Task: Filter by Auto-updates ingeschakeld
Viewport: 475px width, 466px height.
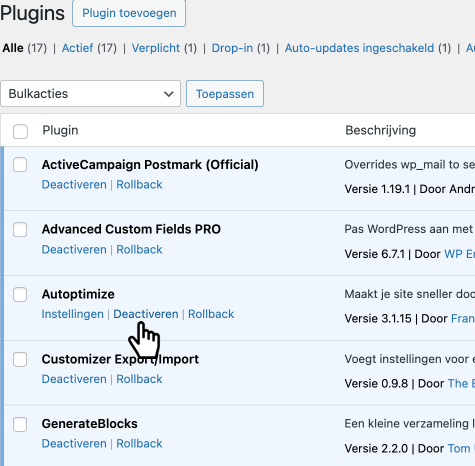Action: 359,48
